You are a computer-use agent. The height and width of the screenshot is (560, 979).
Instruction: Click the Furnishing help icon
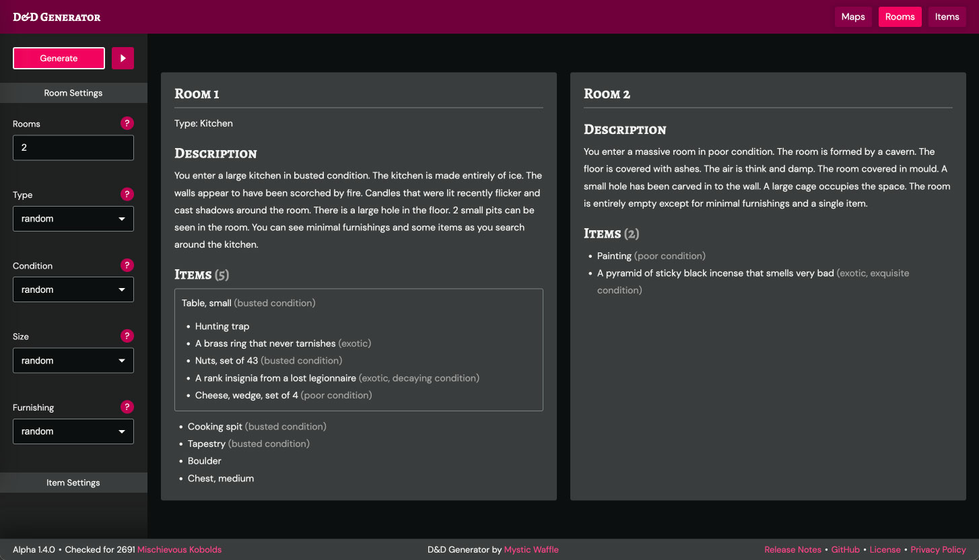tap(127, 407)
